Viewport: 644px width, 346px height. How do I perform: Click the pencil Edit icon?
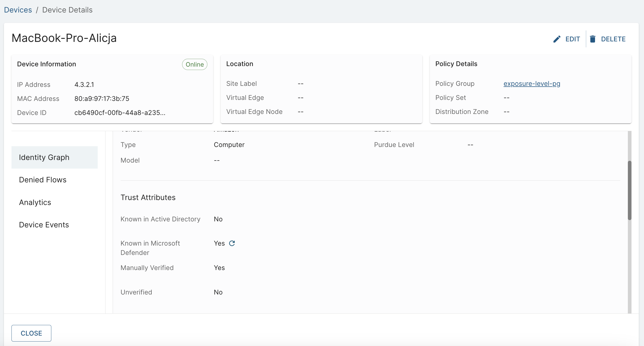click(557, 39)
